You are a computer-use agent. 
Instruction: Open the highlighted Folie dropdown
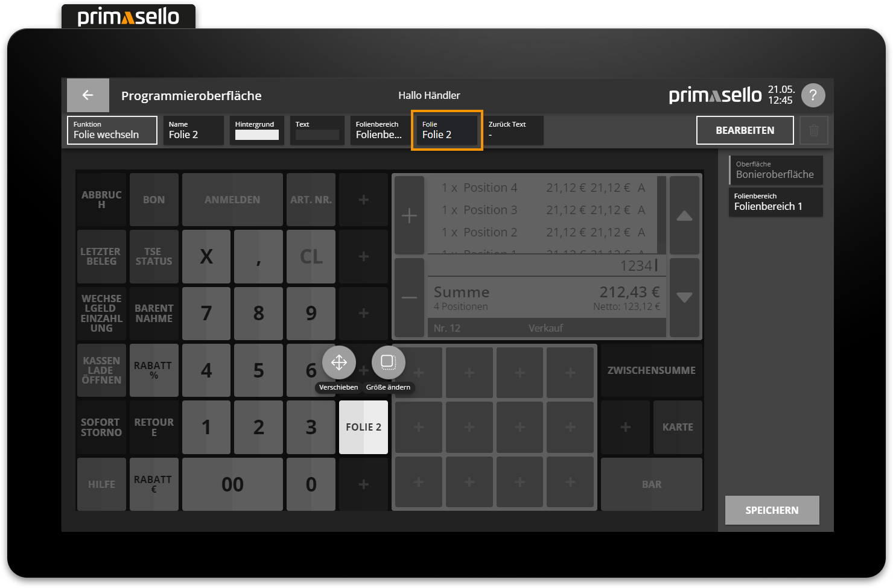coord(447,130)
